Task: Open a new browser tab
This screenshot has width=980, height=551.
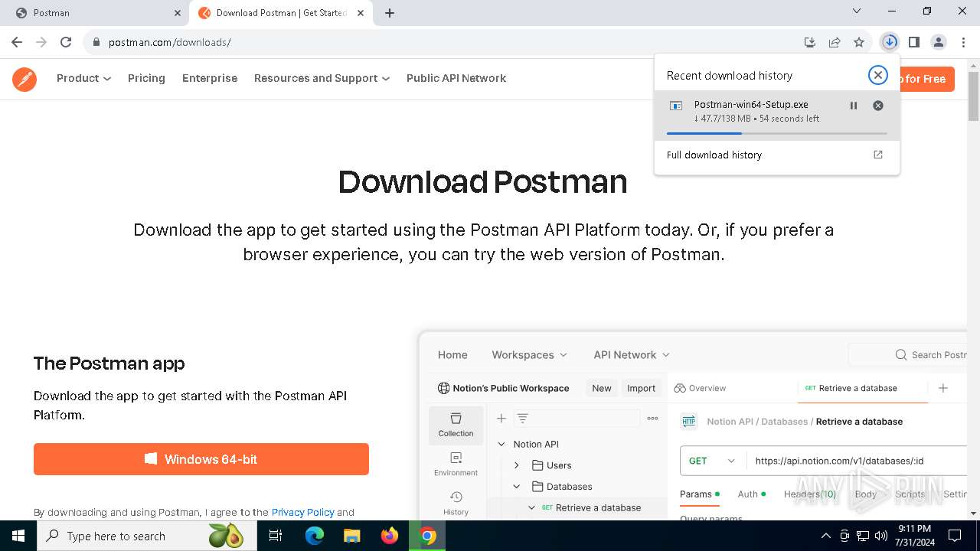Action: point(390,13)
